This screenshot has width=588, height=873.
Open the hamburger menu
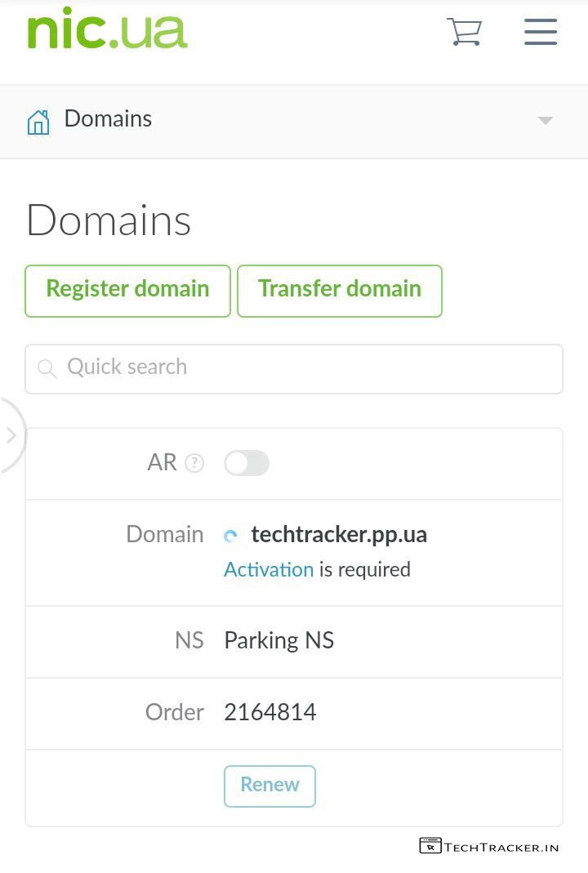541,32
